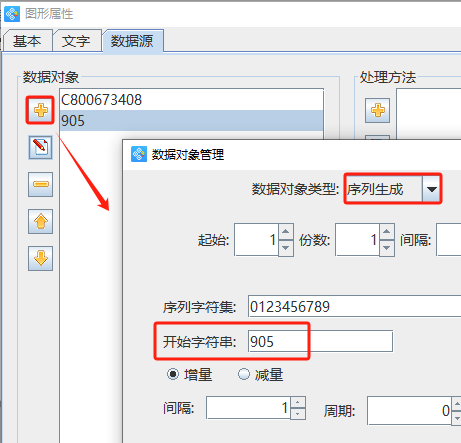461x443 pixels.
Task: Click the 开始字符串 input field
Action: point(320,341)
